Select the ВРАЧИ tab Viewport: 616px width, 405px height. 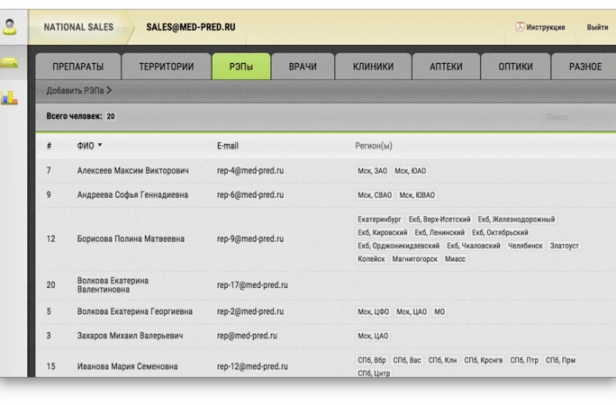click(302, 67)
